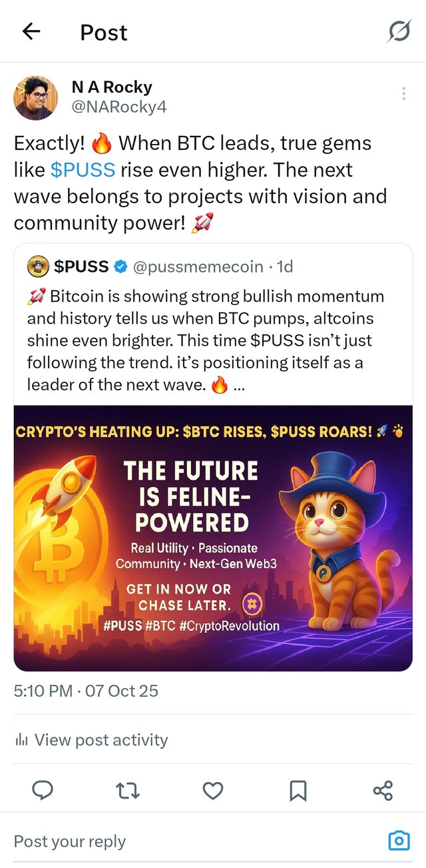Tap the back arrow
The image size is (426, 868).
point(31,31)
